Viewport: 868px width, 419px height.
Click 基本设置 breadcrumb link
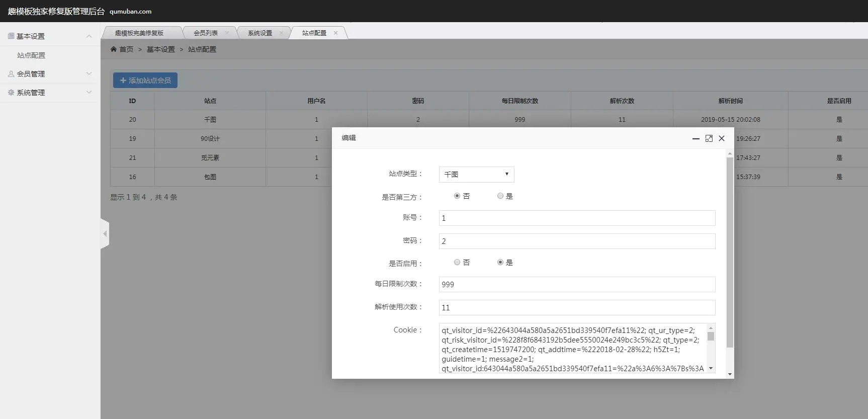(161, 49)
